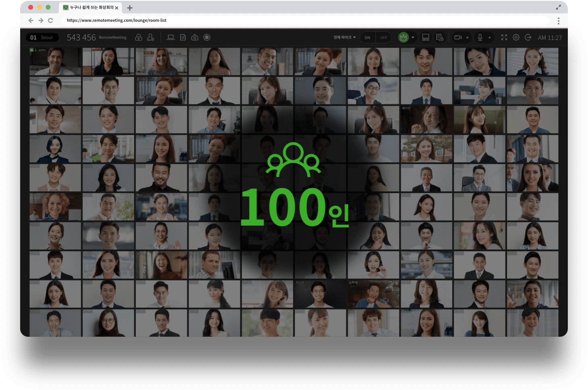
Task: Turn all microphones ON
Action: click(367, 37)
